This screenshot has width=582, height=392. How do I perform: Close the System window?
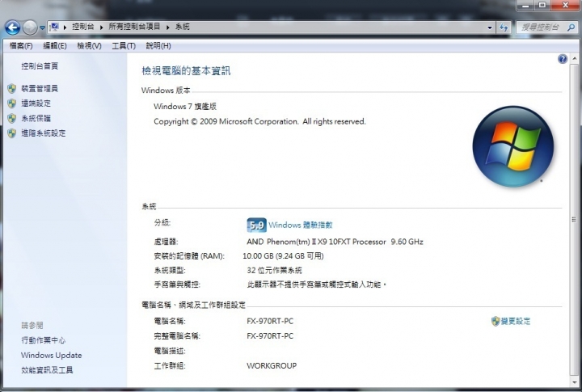coord(565,5)
